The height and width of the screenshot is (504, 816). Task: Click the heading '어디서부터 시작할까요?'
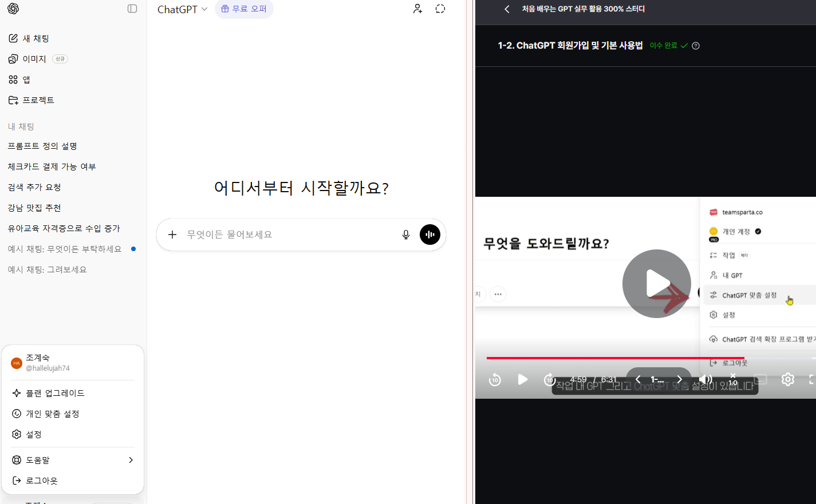coord(301,188)
